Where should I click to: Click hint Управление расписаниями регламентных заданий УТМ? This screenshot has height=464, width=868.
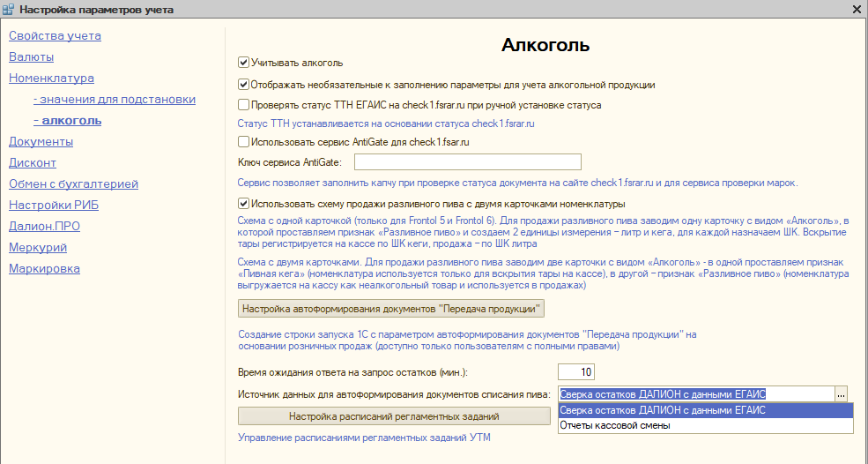coord(364,438)
